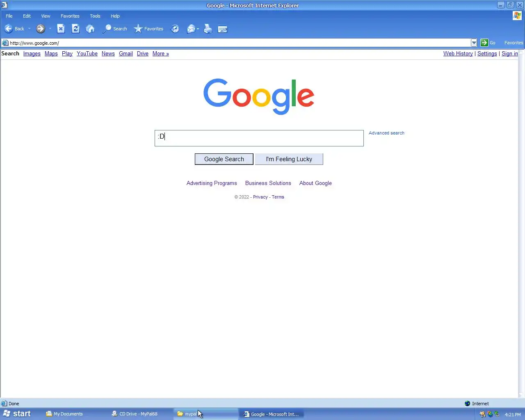The width and height of the screenshot is (525, 420).
Task: Open the YouTube link
Action: (87, 54)
